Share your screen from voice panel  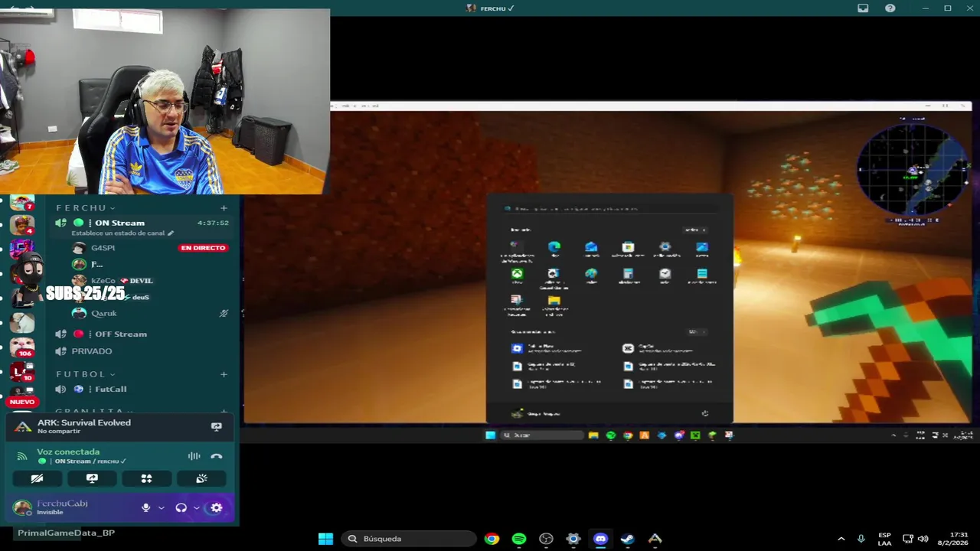point(92,478)
